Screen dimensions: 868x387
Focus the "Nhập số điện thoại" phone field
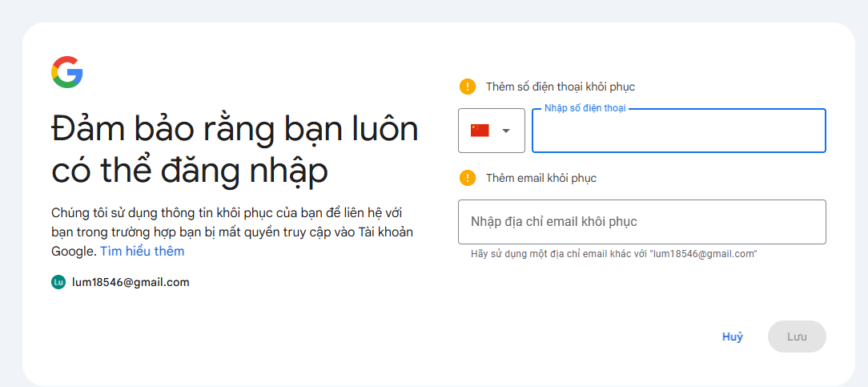[x=678, y=133]
